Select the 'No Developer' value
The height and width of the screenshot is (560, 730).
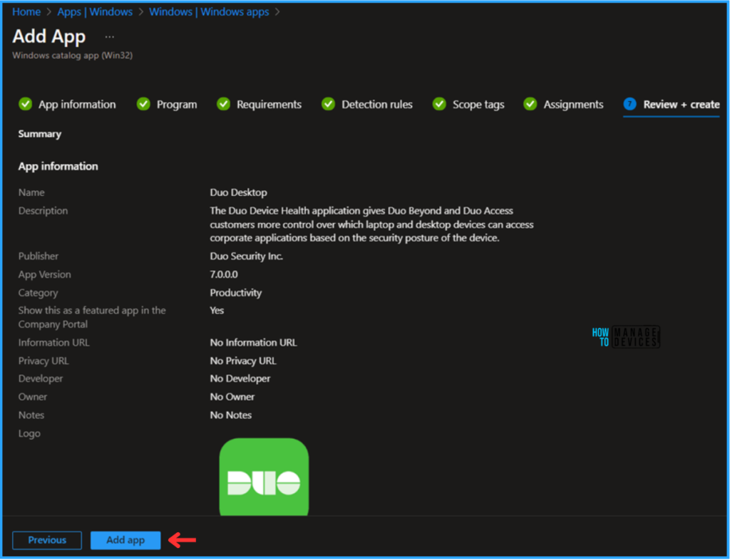(x=240, y=378)
